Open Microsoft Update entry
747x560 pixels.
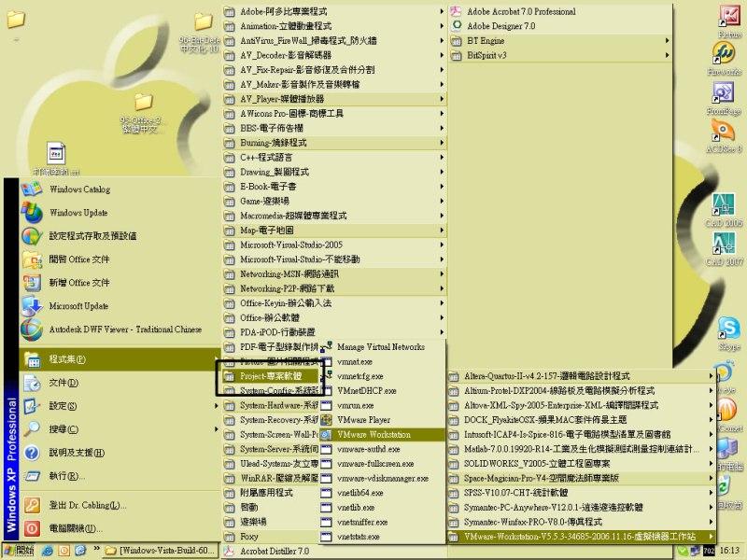point(120,306)
